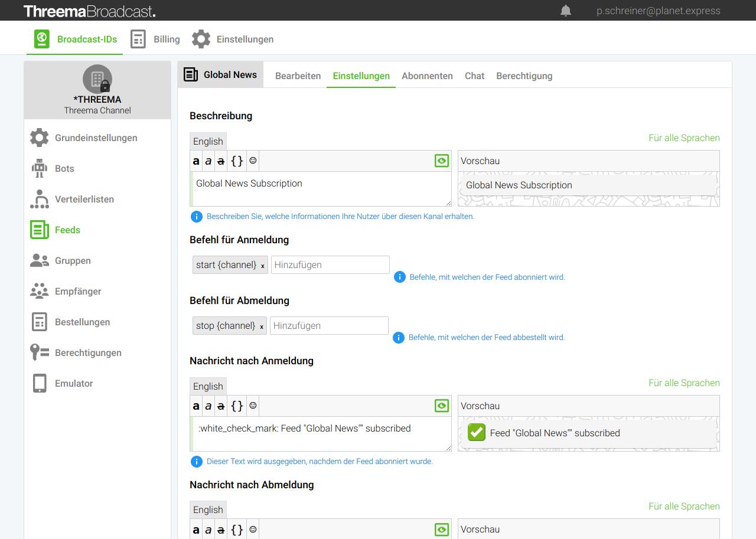Image resolution: width=756 pixels, height=539 pixels.
Task: Click the Gruppen people icon
Action: tap(40, 260)
